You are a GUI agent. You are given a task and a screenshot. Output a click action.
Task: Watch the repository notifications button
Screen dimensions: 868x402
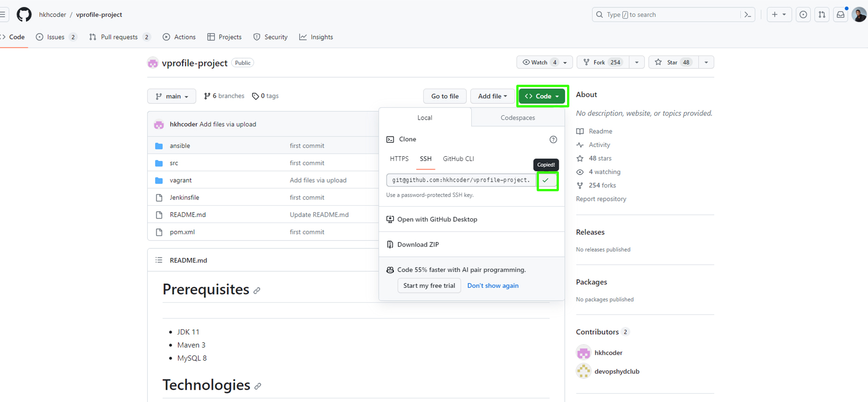[544, 62]
